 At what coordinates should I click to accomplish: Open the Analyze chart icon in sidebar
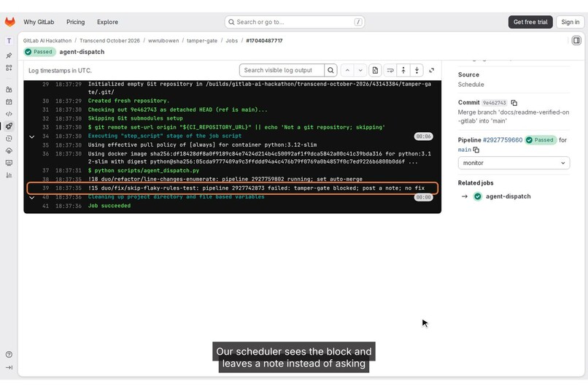(x=9, y=175)
